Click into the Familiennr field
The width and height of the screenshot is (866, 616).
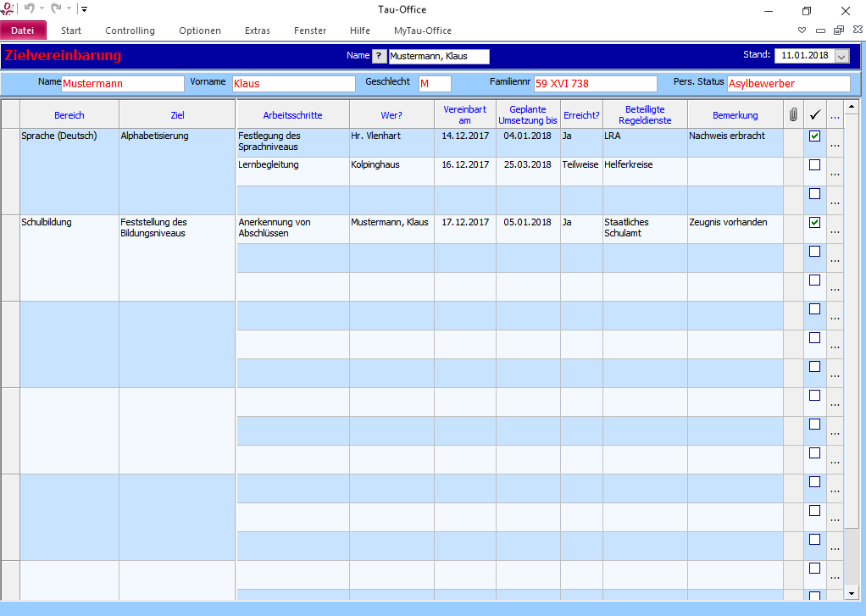tap(594, 84)
